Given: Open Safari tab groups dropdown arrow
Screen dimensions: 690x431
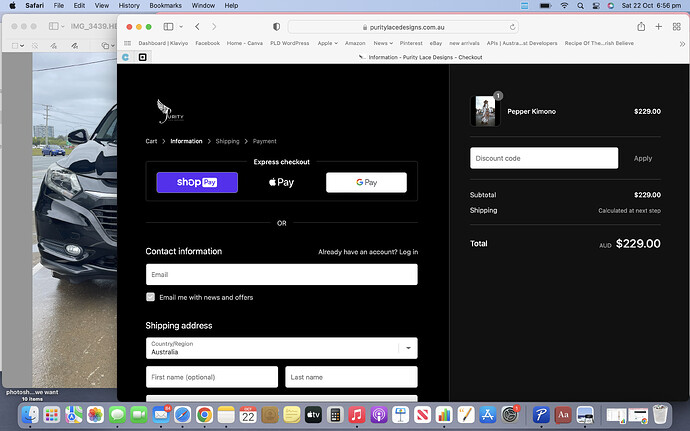Looking at the screenshot, I should tap(181, 27).
